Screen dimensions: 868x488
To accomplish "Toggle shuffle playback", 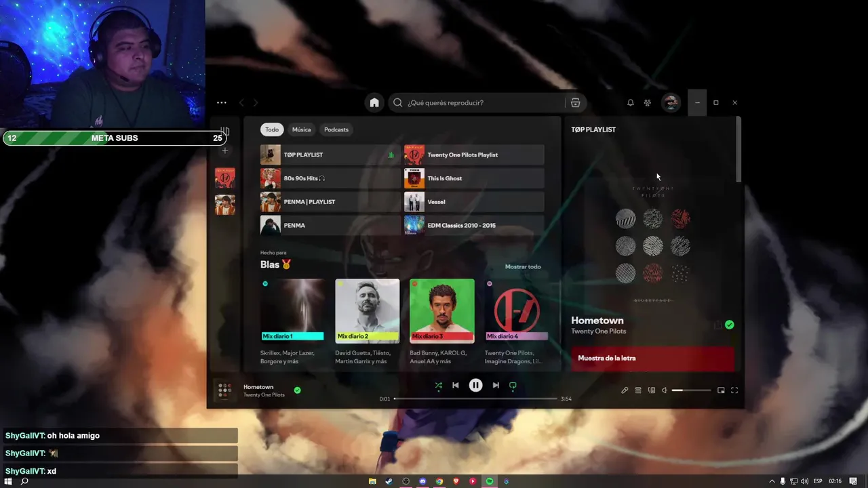I will (438, 385).
